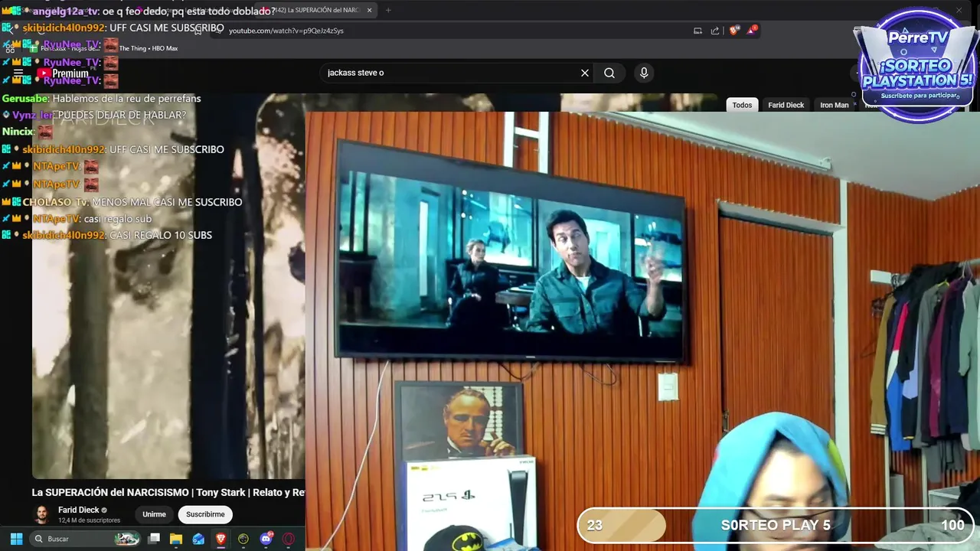Screen dimensions: 980x551
Task: Bookmark this page with the bookmark icon
Action: (198, 30)
